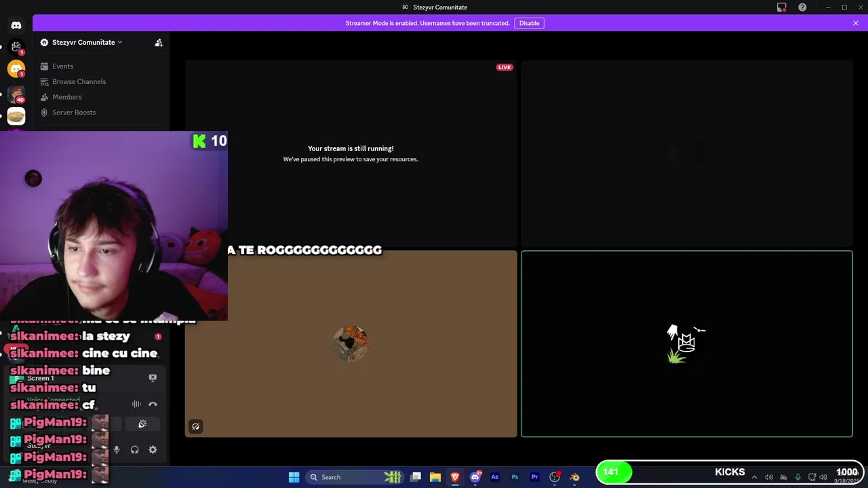Open OBS Studio from the taskbar
This screenshot has width=868, height=488.
[555, 477]
